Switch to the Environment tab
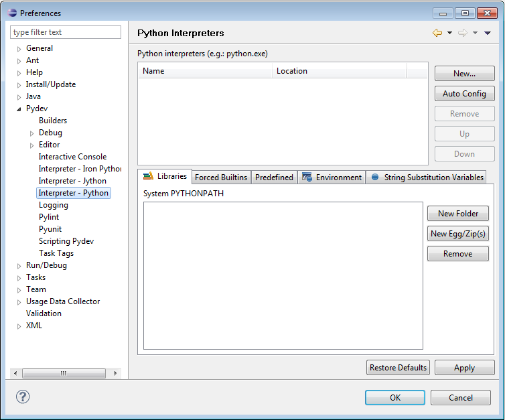Image resolution: width=505 pixels, height=420 pixels. (x=332, y=178)
